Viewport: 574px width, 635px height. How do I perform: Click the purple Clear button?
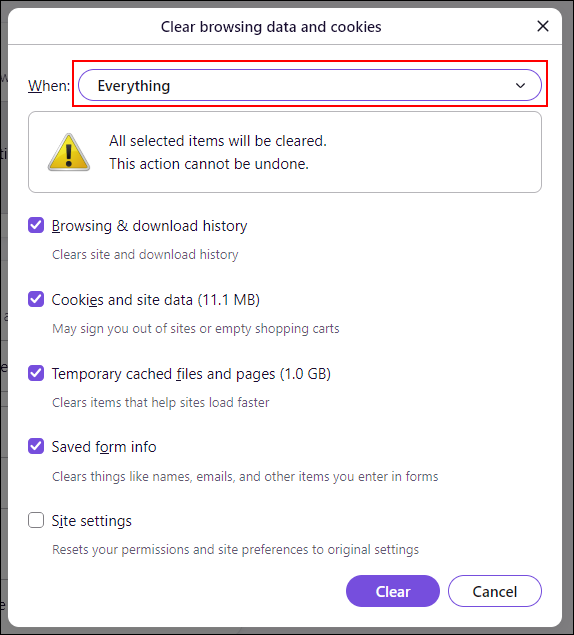[393, 591]
